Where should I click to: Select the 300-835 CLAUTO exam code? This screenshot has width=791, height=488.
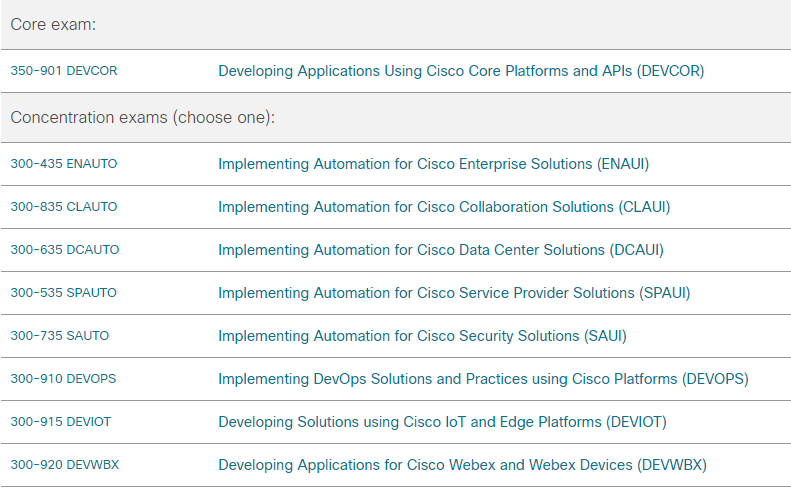(x=64, y=207)
